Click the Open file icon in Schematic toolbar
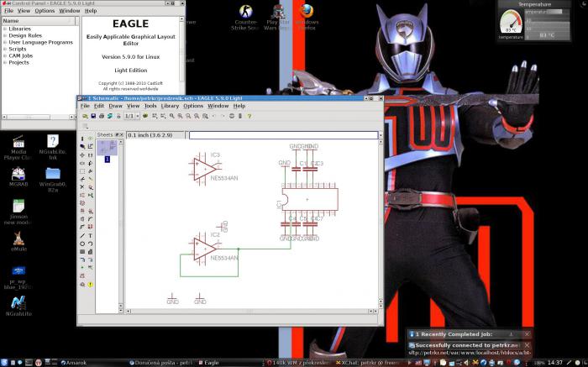 85,116
